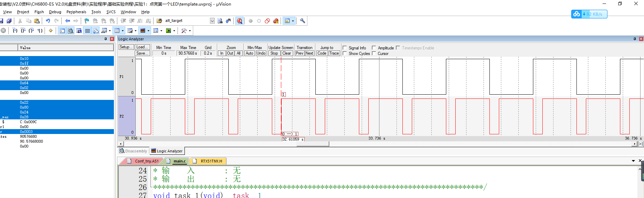Enable the Show Cycles checkbox
This screenshot has width=644, height=198.
[x=345, y=53]
